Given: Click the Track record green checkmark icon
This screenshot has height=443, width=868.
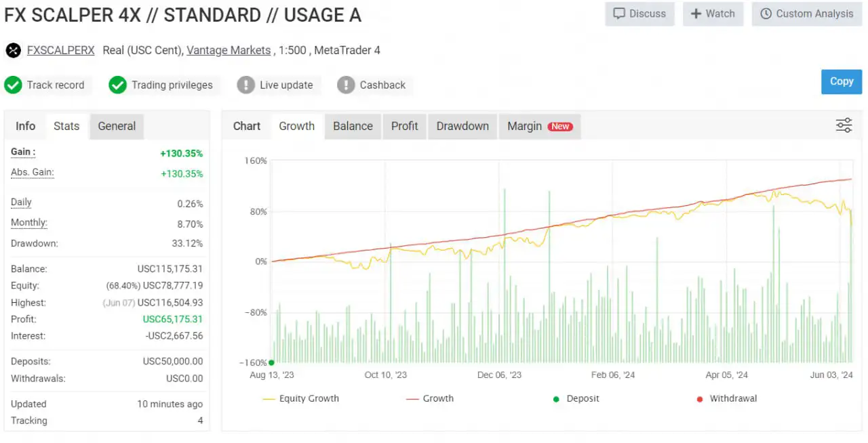Looking at the screenshot, I should pyautogui.click(x=13, y=85).
